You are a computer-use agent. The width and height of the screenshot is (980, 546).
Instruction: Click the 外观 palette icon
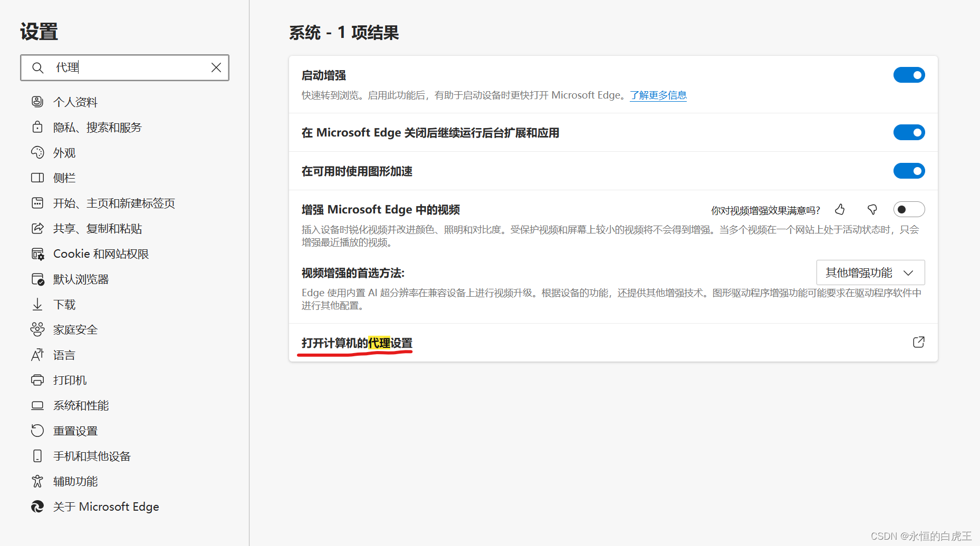37,152
